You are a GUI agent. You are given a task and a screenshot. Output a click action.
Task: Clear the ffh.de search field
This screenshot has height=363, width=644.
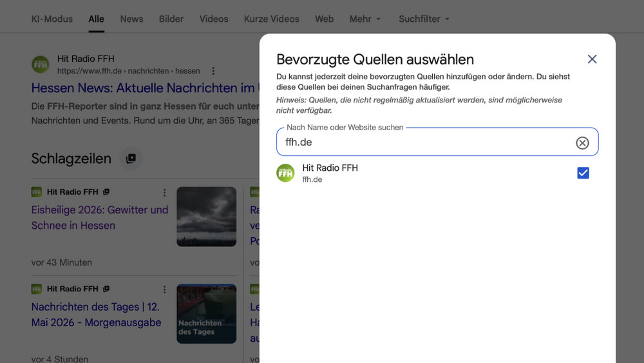tap(582, 142)
